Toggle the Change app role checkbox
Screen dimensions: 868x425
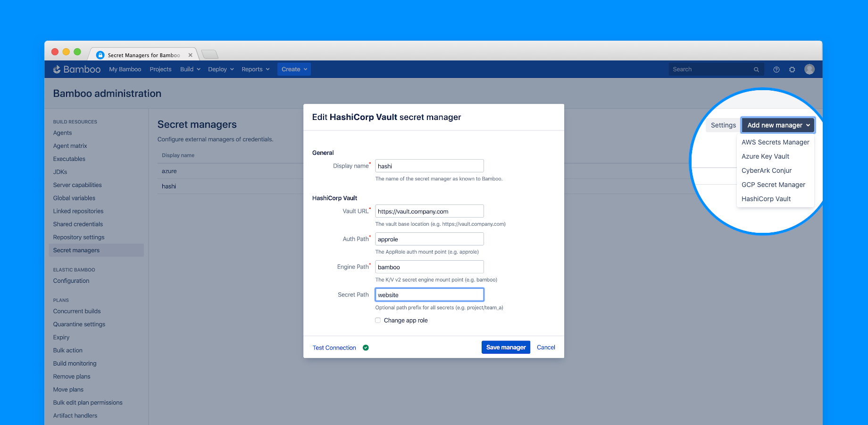pyautogui.click(x=378, y=320)
